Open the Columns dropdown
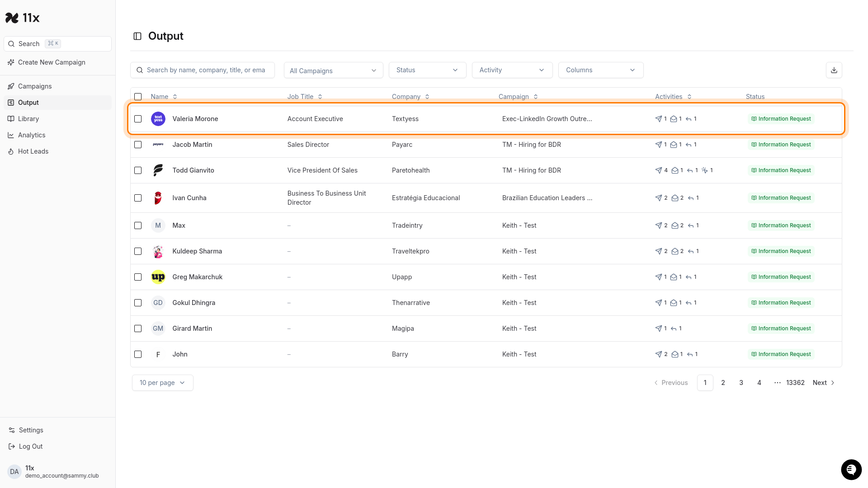 click(601, 70)
